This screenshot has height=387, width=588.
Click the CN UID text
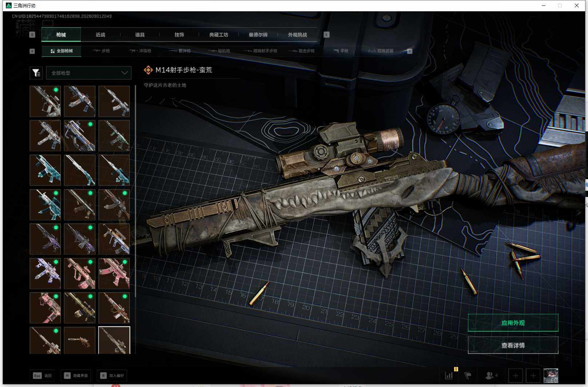pos(62,16)
